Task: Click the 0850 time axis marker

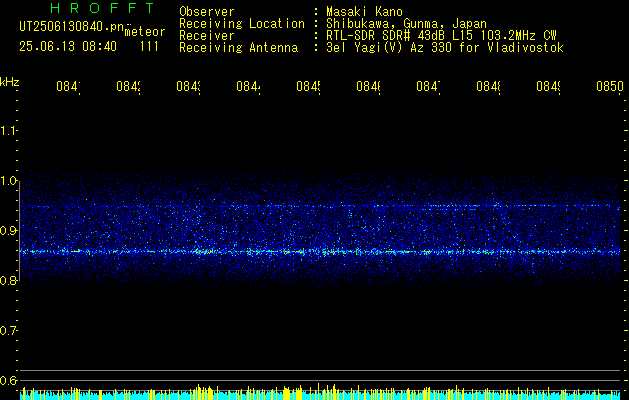Action: click(610, 86)
